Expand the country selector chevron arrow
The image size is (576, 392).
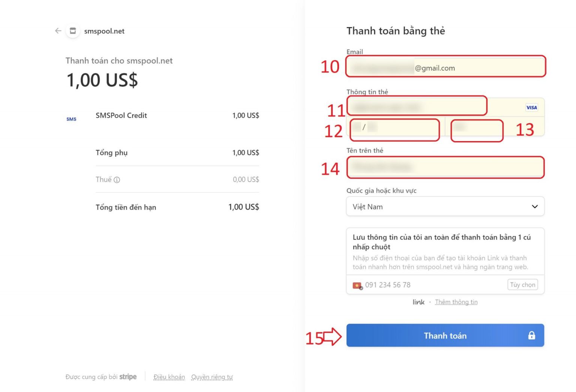click(535, 207)
